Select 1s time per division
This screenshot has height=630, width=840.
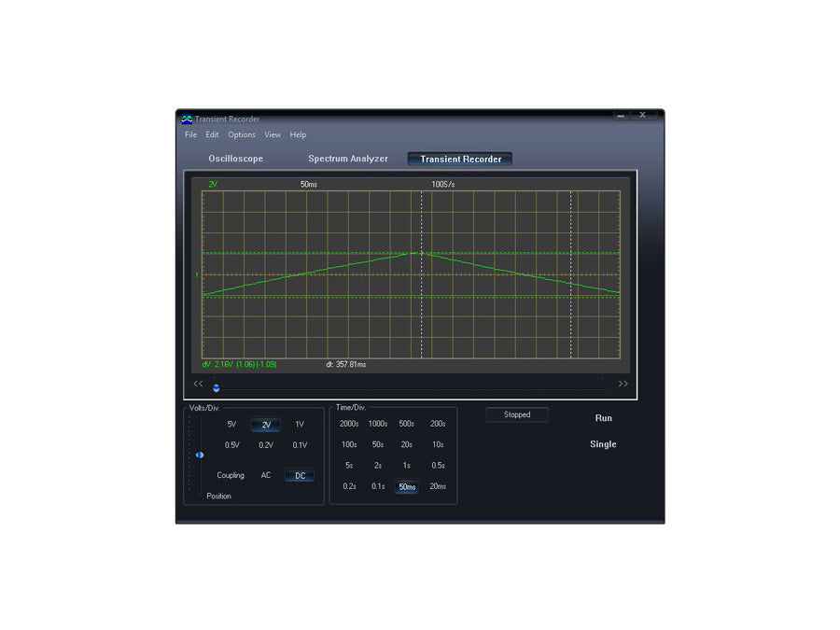(x=407, y=466)
